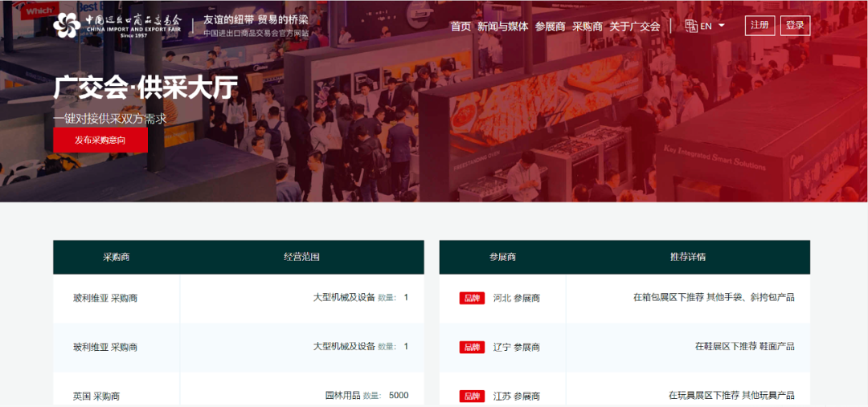Click the 参展商 table column header
The width and height of the screenshot is (868, 407).
pos(502,257)
